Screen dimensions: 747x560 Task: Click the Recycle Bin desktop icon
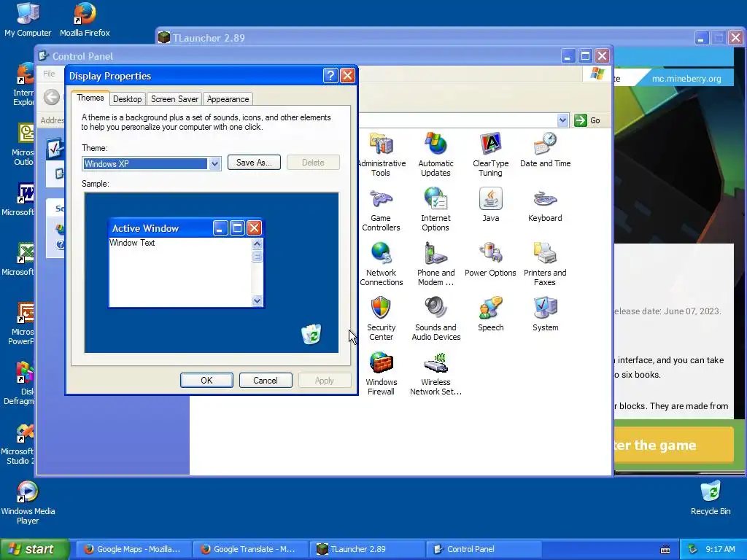[x=711, y=498]
